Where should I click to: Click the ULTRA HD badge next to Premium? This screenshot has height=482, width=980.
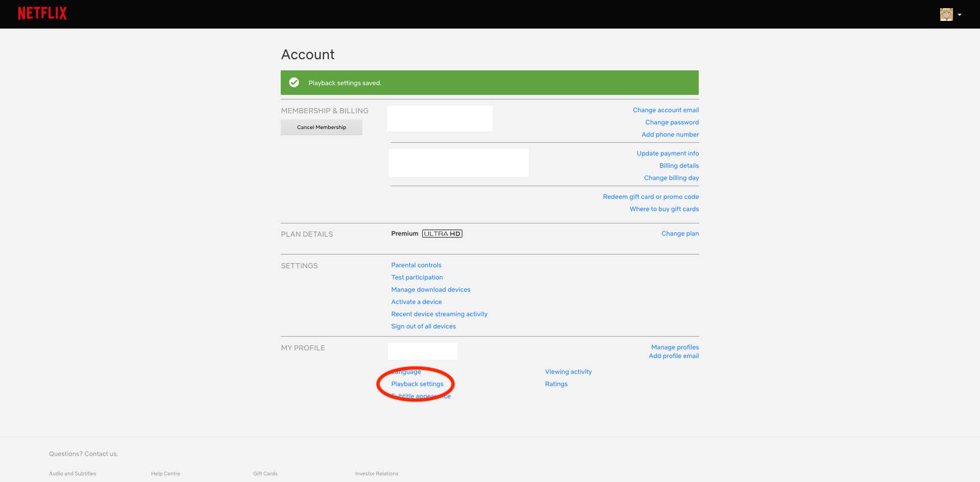442,234
